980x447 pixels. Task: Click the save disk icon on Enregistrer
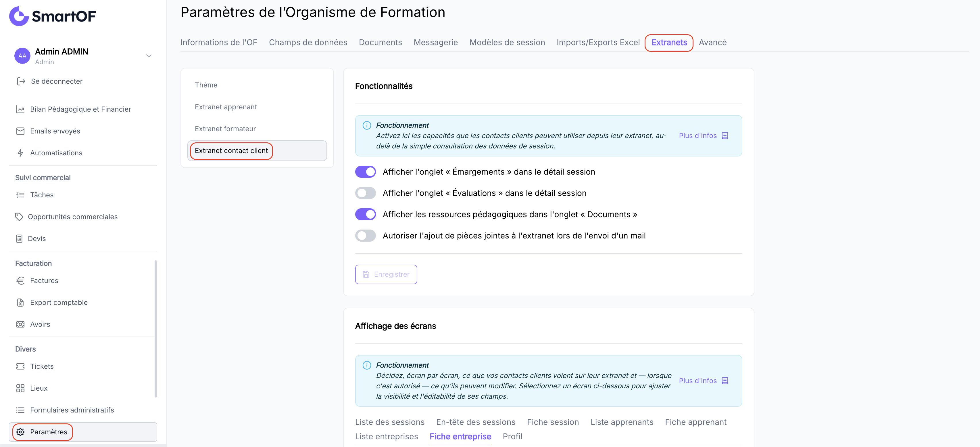(x=366, y=274)
